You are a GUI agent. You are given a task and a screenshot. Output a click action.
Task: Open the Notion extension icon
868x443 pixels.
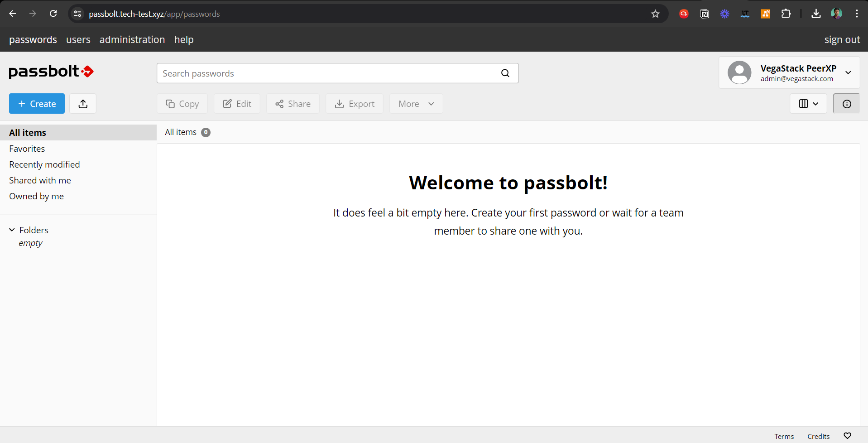pos(704,14)
